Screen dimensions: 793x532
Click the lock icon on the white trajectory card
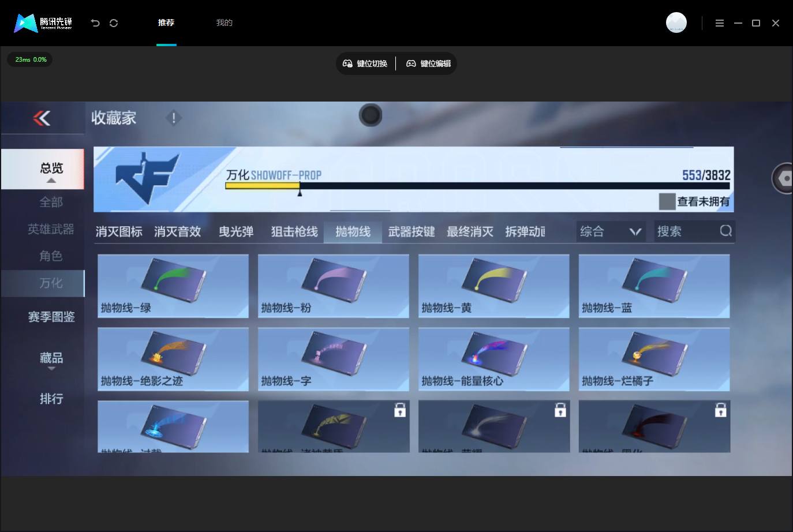tap(560, 410)
